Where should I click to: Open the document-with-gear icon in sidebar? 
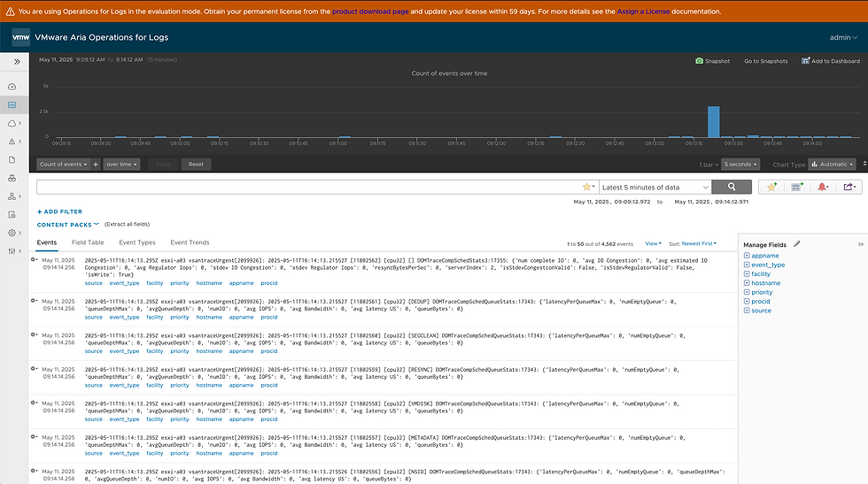12,215
